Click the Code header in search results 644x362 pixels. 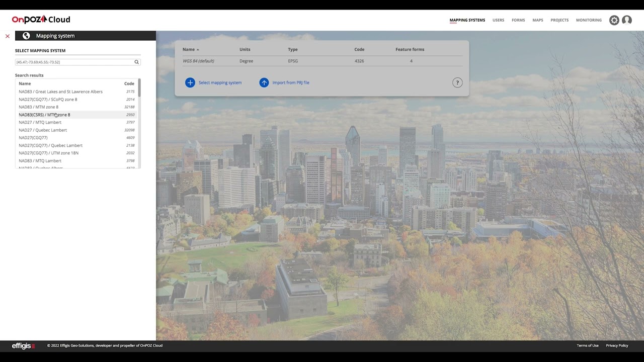[x=129, y=83]
